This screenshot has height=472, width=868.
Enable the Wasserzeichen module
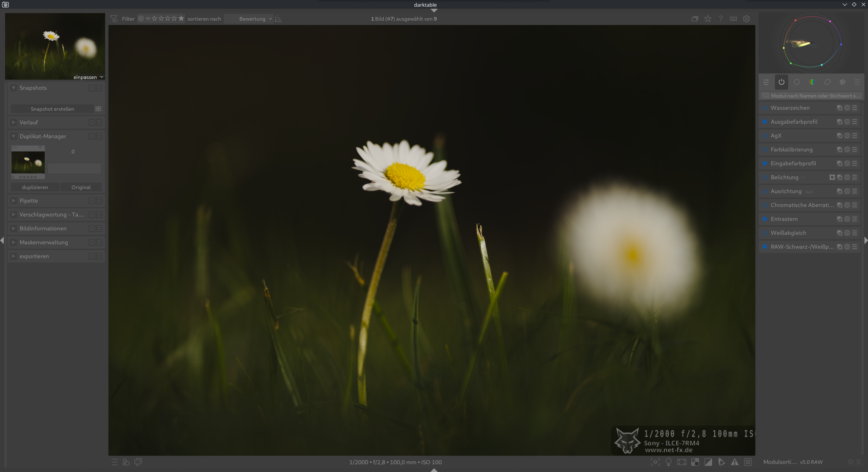(765, 108)
